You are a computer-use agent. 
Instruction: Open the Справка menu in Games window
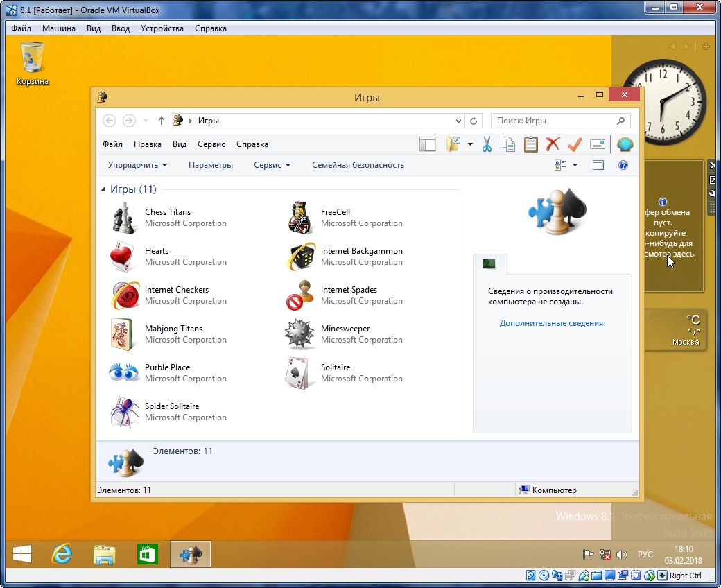coord(252,144)
